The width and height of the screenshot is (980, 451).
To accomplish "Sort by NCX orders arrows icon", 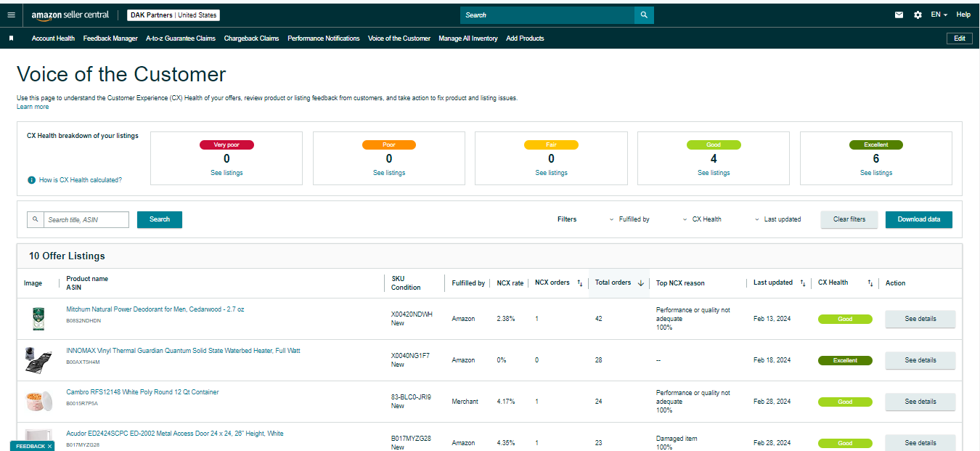I will pos(579,283).
